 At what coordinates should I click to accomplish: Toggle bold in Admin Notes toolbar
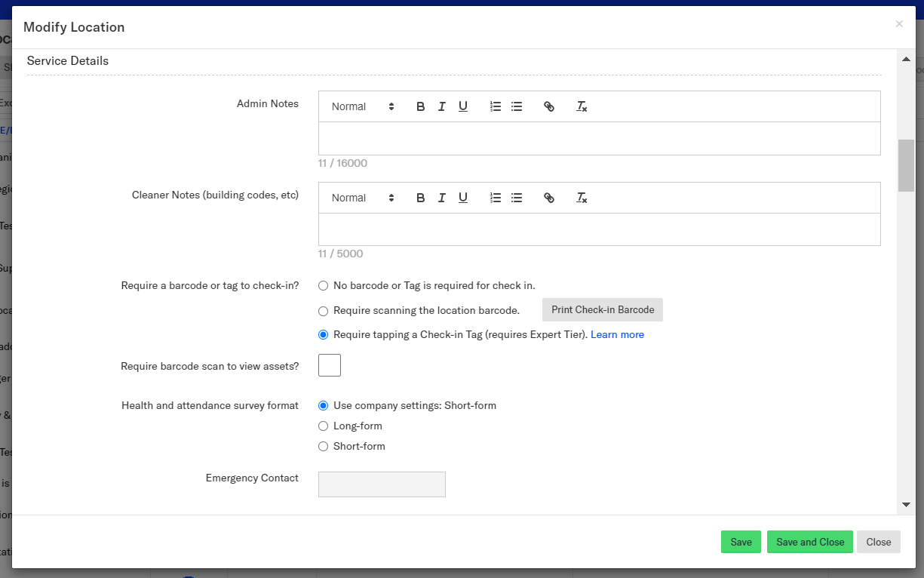420,106
